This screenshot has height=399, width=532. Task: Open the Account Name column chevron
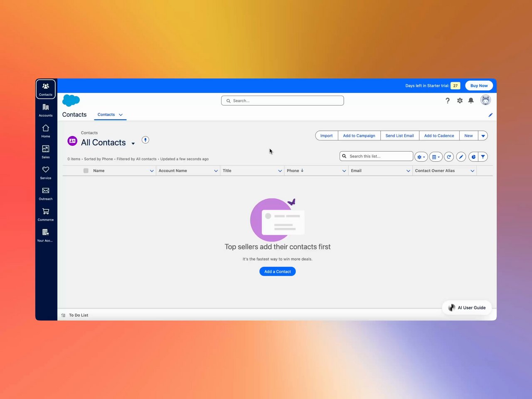tap(216, 171)
